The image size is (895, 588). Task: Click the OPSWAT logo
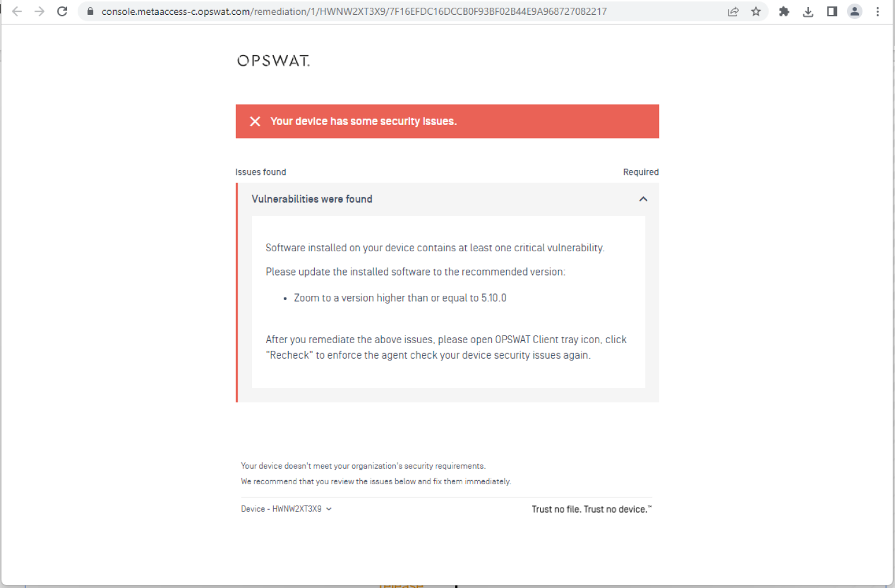tap(273, 60)
